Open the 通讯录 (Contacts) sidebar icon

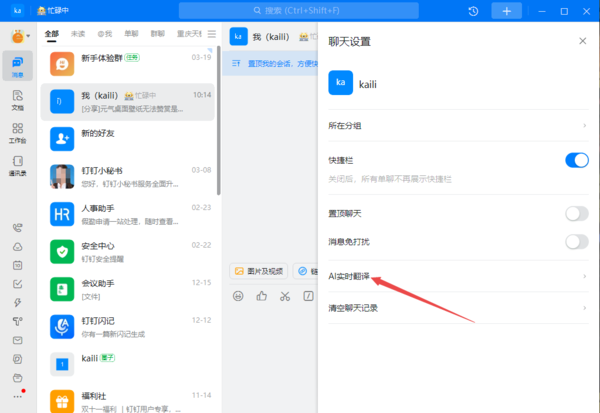(x=18, y=164)
